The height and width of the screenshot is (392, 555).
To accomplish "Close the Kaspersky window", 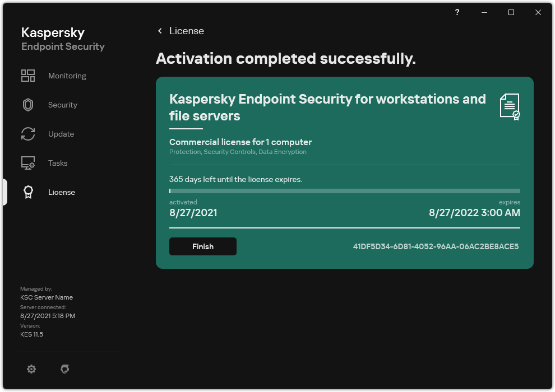I will (538, 12).
